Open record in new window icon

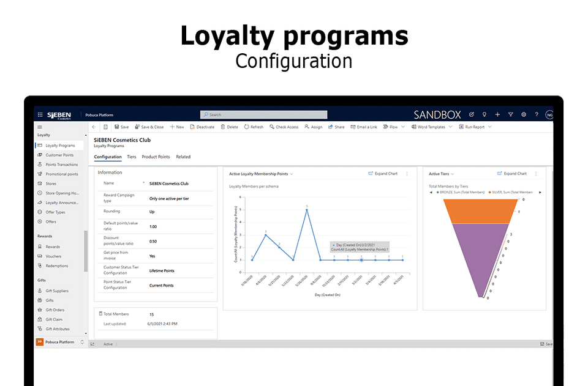click(106, 127)
